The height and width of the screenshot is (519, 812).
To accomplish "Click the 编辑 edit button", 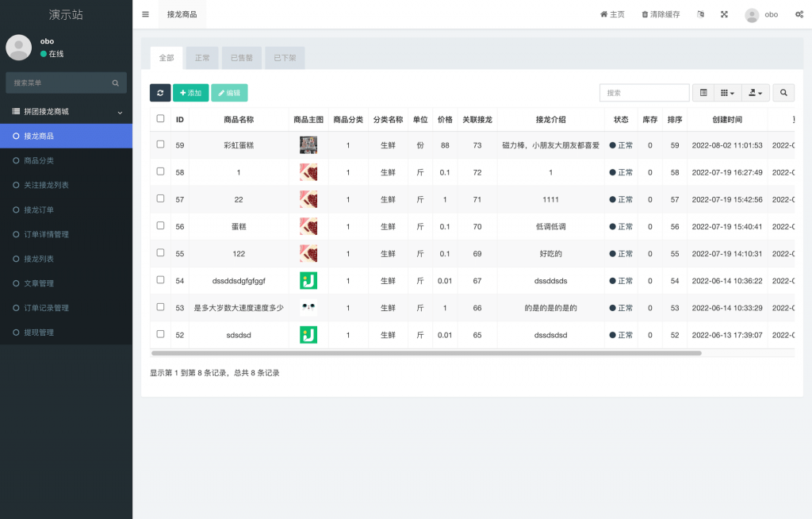I will click(229, 93).
